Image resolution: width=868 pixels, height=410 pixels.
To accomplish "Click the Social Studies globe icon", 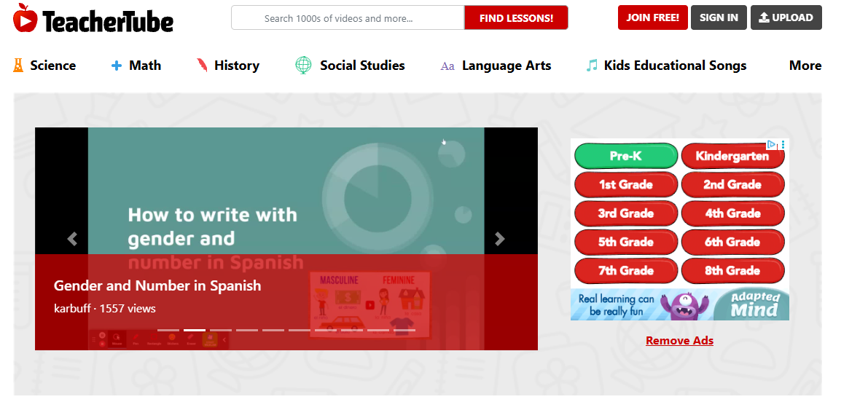I will [303, 66].
